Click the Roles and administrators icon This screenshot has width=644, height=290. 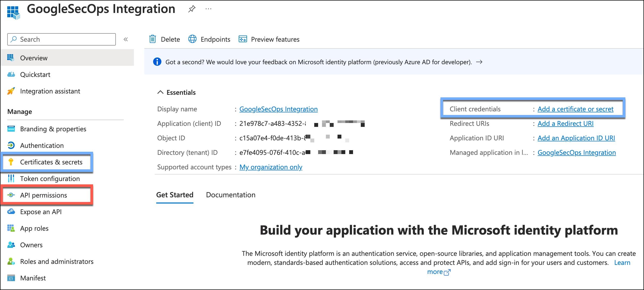pos(11,261)
